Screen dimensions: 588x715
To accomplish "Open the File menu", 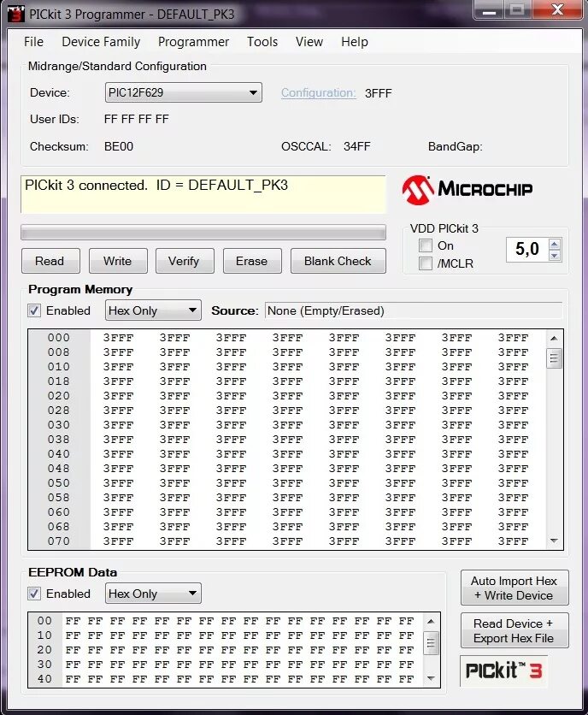I will point(33,42).
